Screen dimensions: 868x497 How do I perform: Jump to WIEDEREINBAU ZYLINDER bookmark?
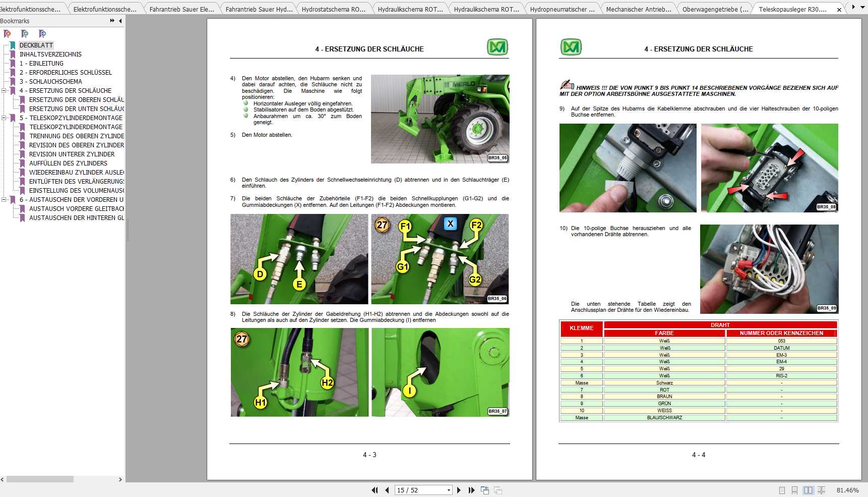pyautogui.click(x=77, y=173)
